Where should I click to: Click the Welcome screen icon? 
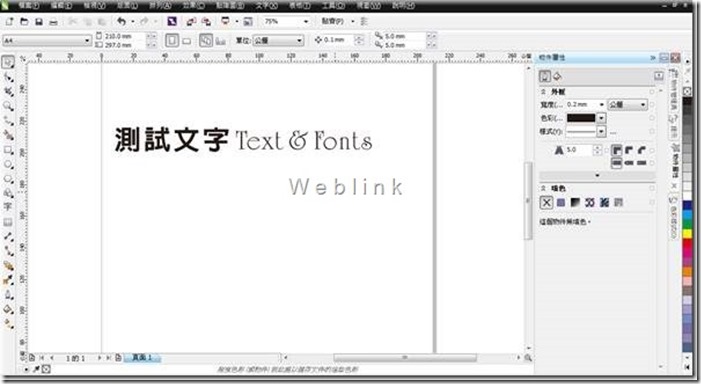click(248, 21)
